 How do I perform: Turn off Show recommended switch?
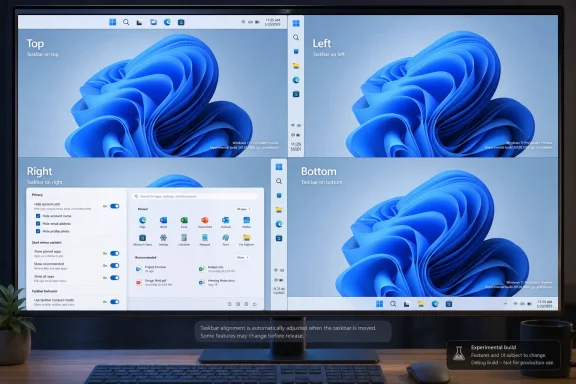tap(115, 265)
